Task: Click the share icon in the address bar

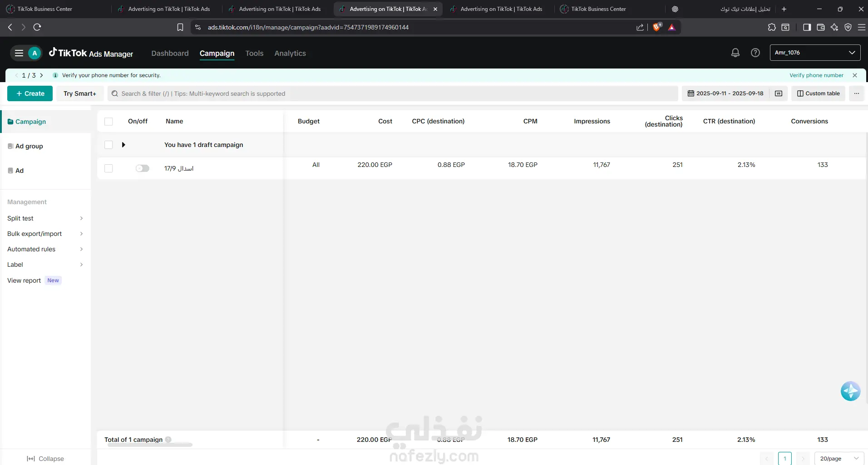Action: click(640, 27)
